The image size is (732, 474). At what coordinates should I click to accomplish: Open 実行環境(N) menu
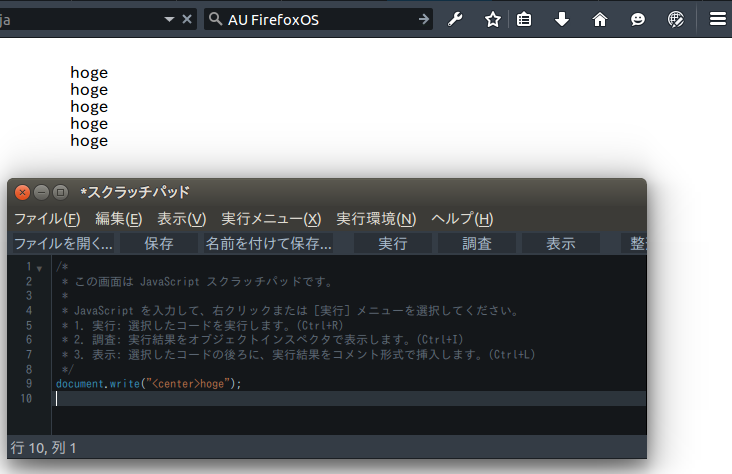376,219
